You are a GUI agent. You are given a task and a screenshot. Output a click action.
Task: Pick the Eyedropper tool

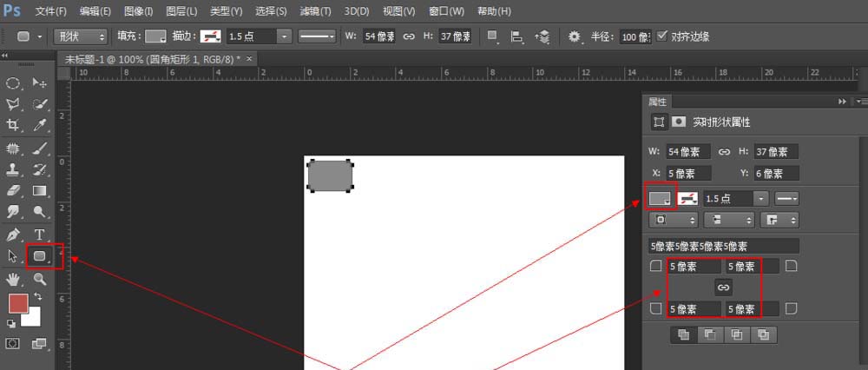coord(40,126)
